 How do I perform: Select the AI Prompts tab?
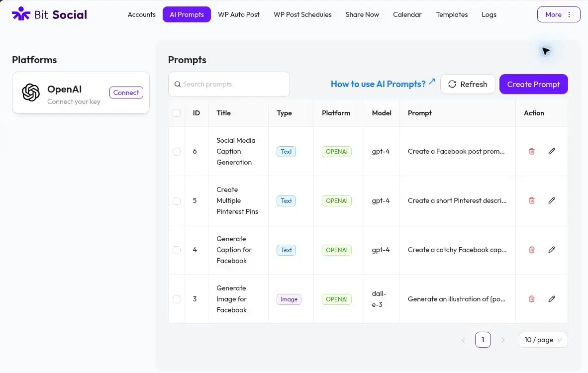click(187, 14)
